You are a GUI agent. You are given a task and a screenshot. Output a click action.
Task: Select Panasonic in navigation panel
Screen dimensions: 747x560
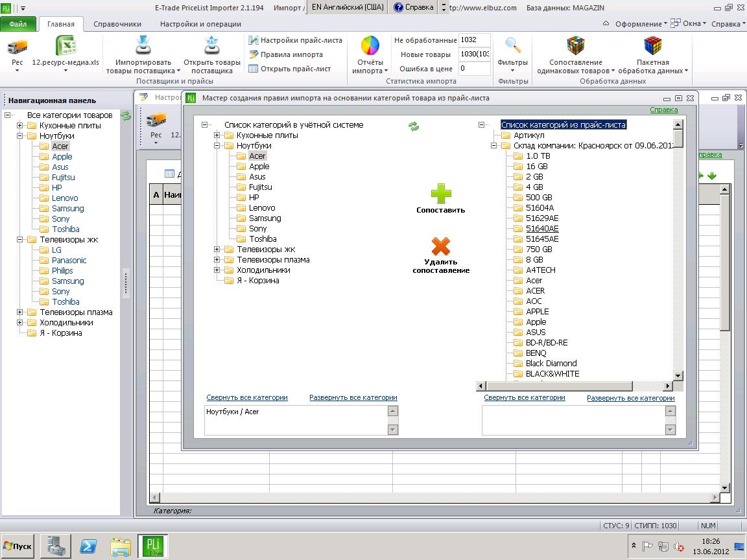69,261
